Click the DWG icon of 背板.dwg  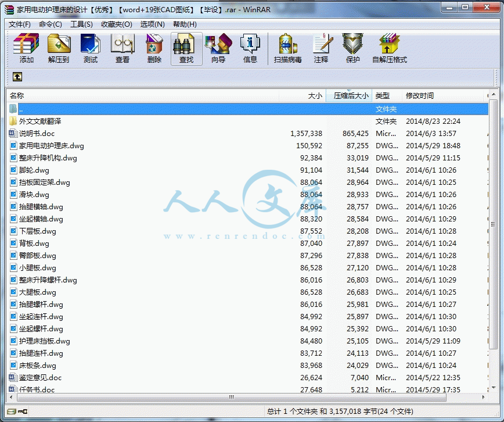[x=13, y=244]
